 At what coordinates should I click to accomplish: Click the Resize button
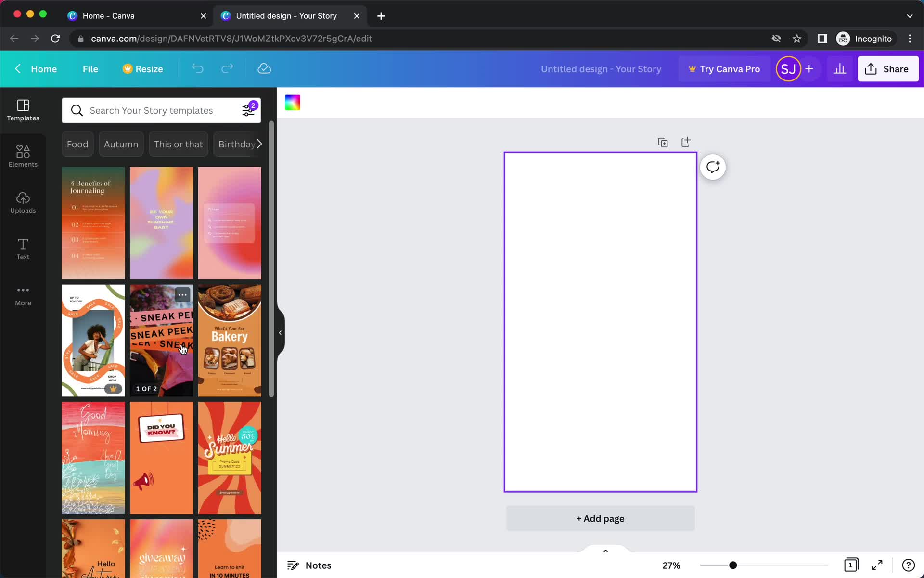pyautogui.click(x=141, y=68)
